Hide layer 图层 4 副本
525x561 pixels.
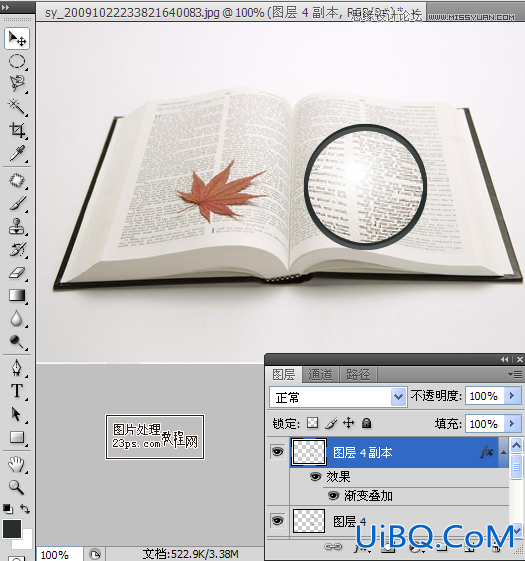[x=277, y=452]
